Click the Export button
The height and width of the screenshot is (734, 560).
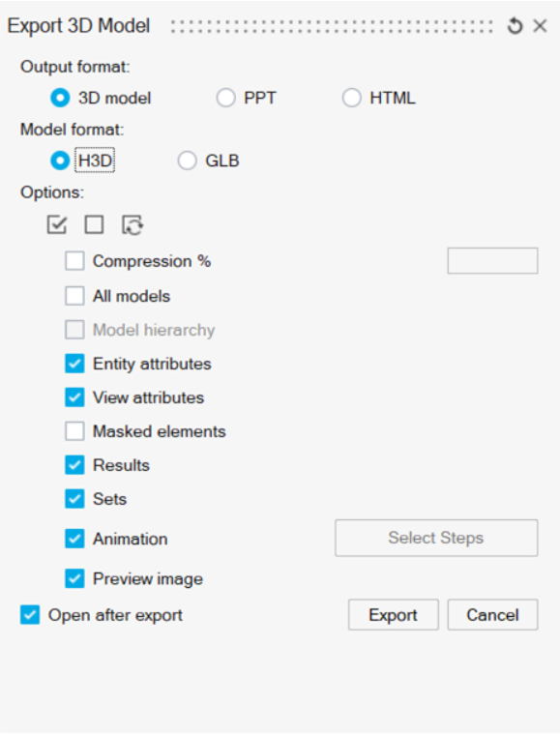[x=394, y=615]
